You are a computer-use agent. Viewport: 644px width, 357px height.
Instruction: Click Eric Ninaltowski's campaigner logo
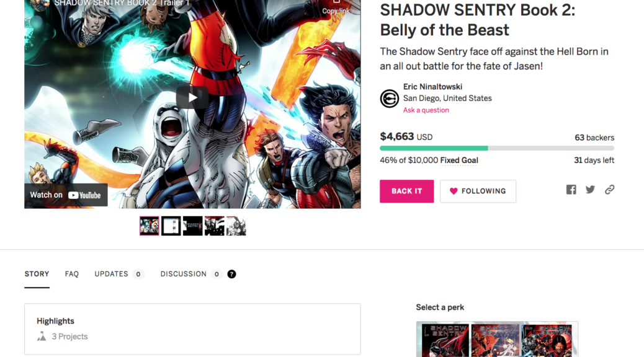pos(390,98)
